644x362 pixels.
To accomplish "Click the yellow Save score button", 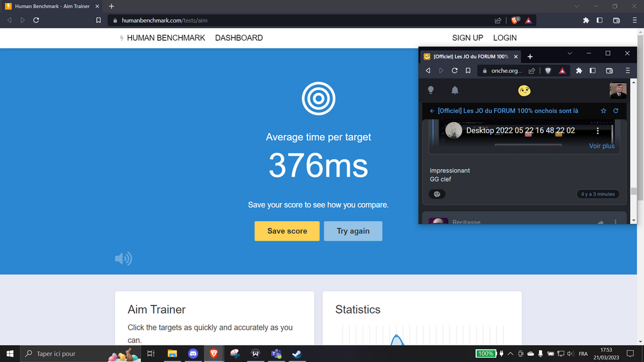I will pos(287,231).
